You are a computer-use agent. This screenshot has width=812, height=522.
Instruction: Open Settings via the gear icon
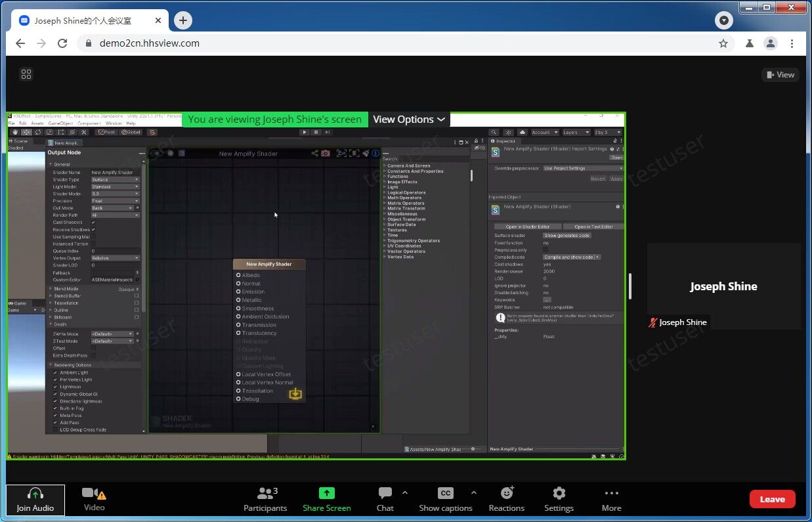[x=559, y=493]
